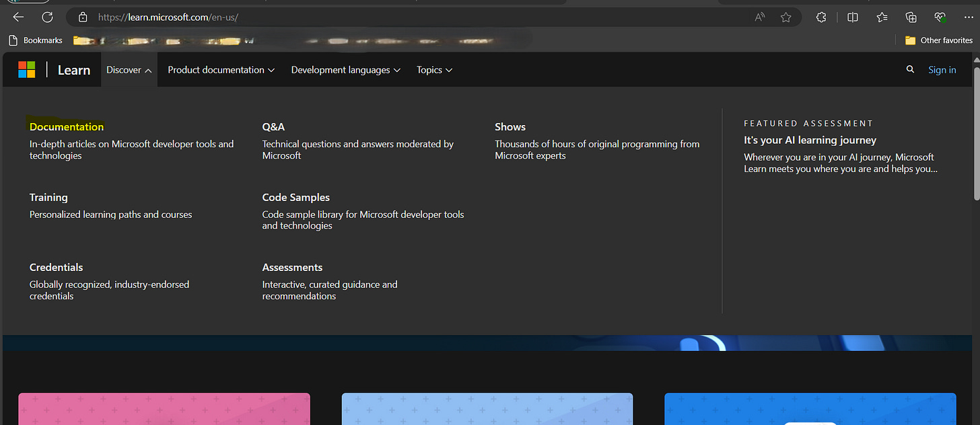This screenshot has height=425, width=980.
Task: Expand the Product documentation dropdown
Action: tap(221, 70)
